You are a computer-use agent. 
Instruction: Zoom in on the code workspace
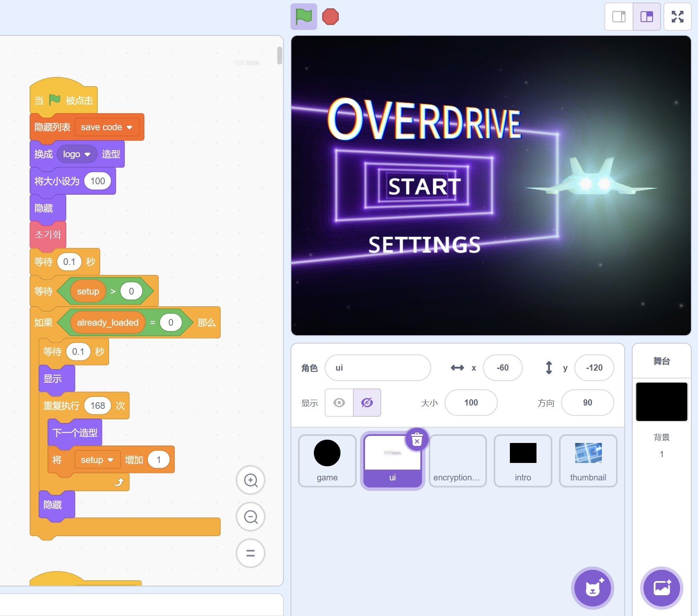pos(251,480)
